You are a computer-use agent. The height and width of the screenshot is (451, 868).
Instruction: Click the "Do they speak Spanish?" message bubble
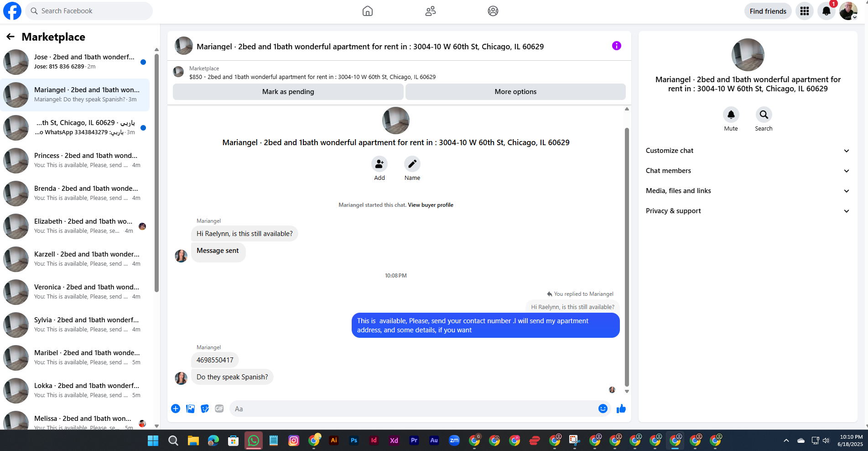point(232,377)
